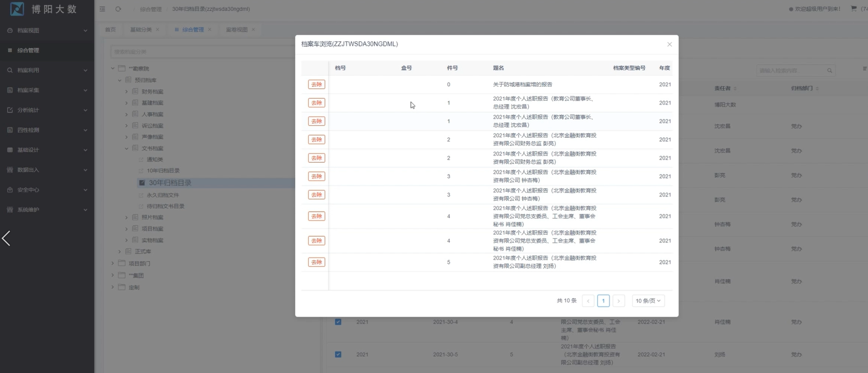Viewport: 868px width, 373px height.
Task: Click 去除 for the 刘扬 report row
Action: (x=317, y=262)
